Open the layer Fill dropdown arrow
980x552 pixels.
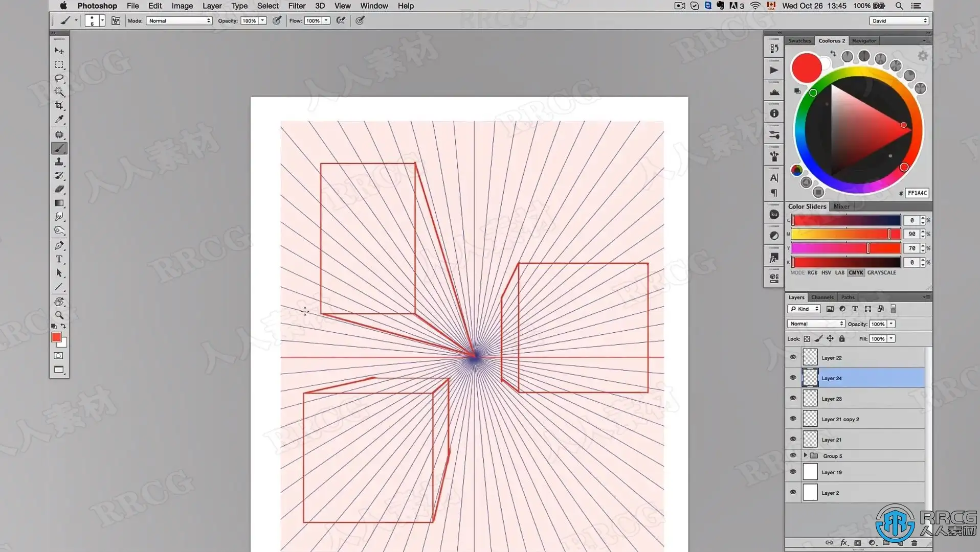click(x=891, y=338)
